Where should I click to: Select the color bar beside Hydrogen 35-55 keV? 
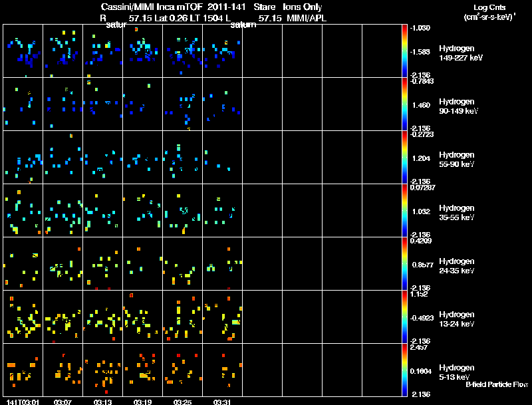pyautogui.click(x=404, y=211)
